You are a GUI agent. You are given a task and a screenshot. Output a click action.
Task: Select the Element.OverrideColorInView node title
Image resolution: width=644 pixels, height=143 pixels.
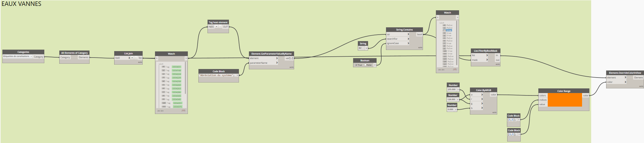[625, 73]
